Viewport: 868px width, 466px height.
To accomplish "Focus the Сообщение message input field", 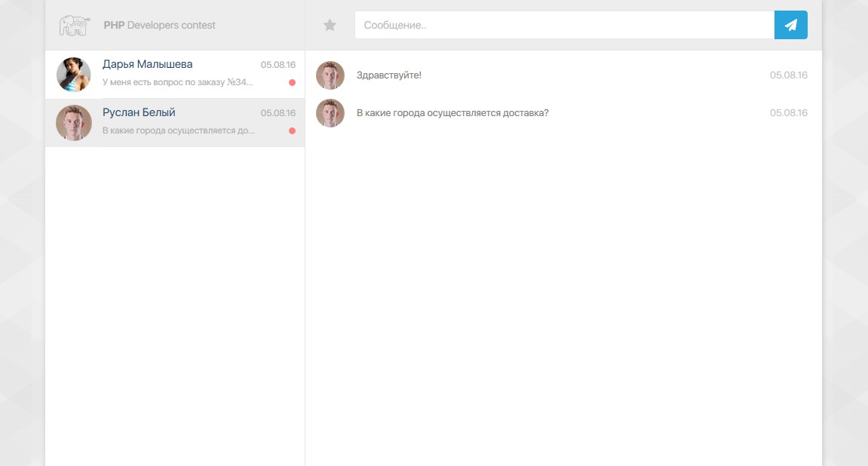I will [565, 25].
